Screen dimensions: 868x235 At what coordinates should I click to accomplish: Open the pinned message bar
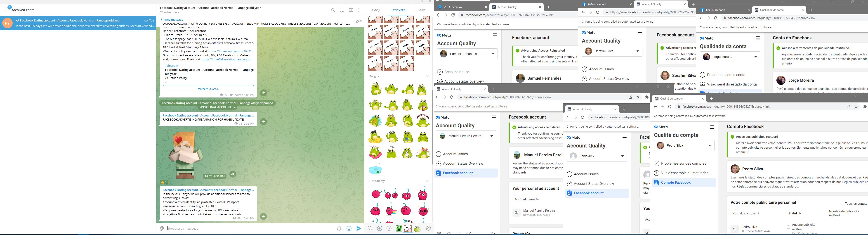point(256,21)
